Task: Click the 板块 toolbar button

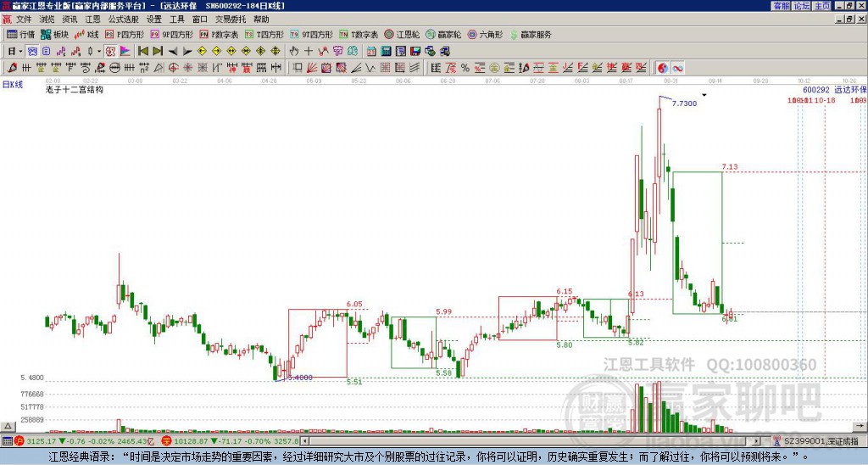Action: pyautogui.click(x=54, y=34)
